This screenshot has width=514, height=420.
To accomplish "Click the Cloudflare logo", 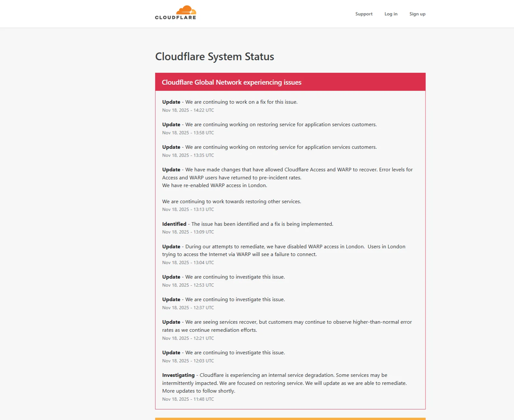I will [176, 13].
